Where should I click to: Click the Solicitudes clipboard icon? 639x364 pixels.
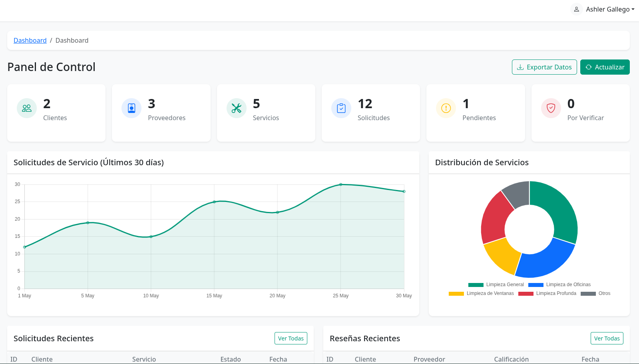341,108
